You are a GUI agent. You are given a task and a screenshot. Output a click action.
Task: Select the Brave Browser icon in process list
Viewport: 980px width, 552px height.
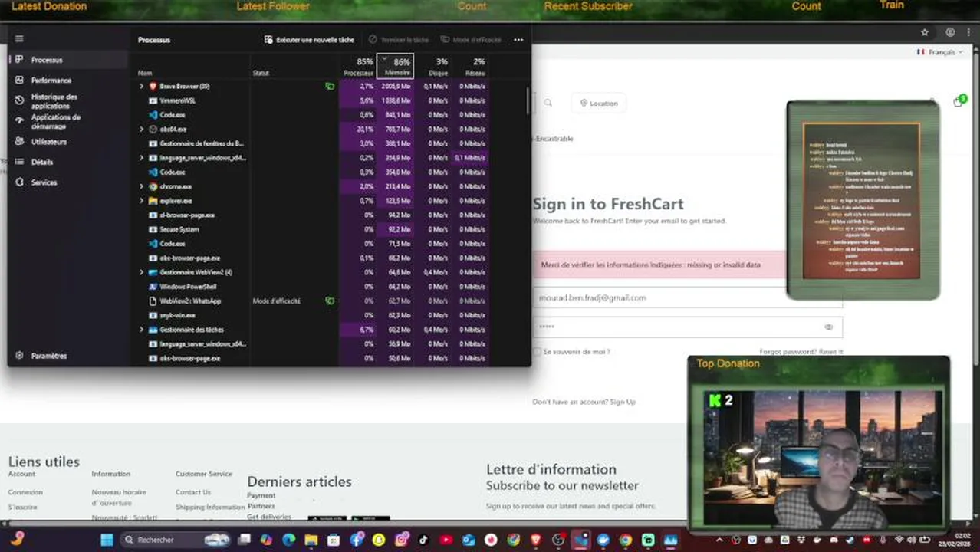point(153,87)
